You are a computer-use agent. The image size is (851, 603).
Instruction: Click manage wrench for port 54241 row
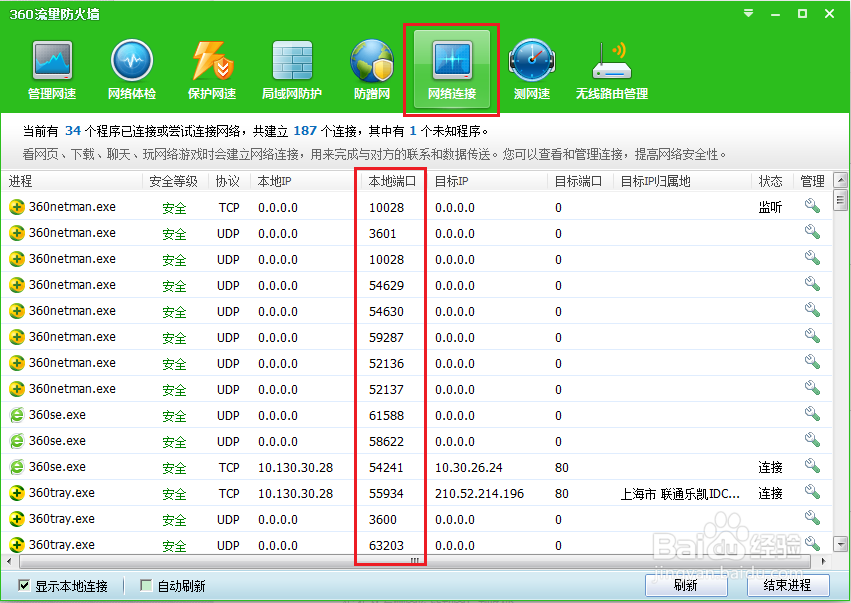pos(812,466)
